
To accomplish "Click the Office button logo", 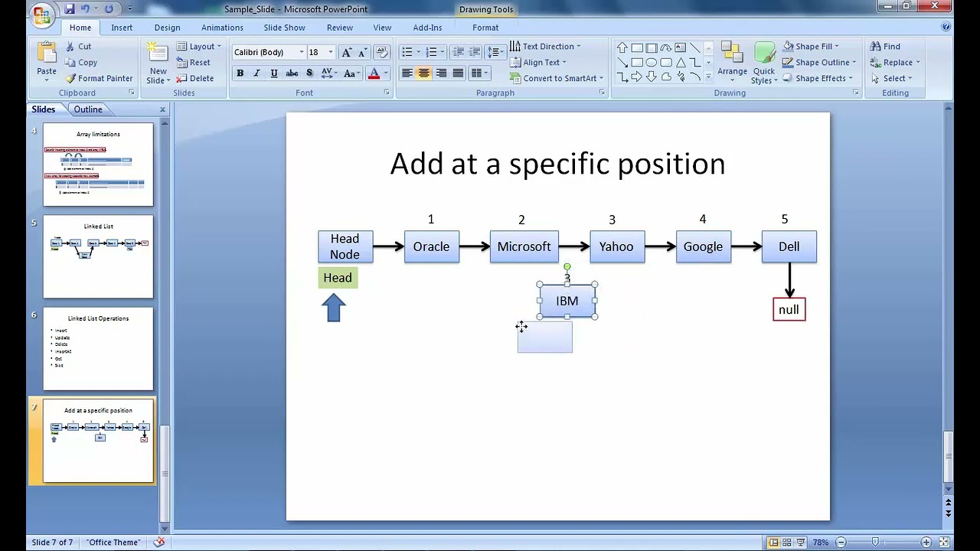I will (42, 13).
